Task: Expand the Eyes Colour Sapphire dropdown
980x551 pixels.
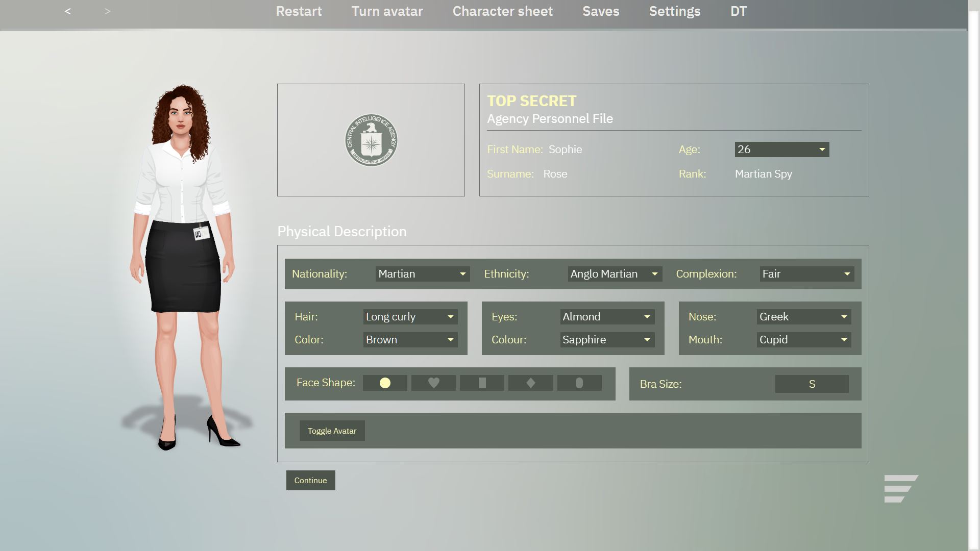Action: tap(606, 340)
